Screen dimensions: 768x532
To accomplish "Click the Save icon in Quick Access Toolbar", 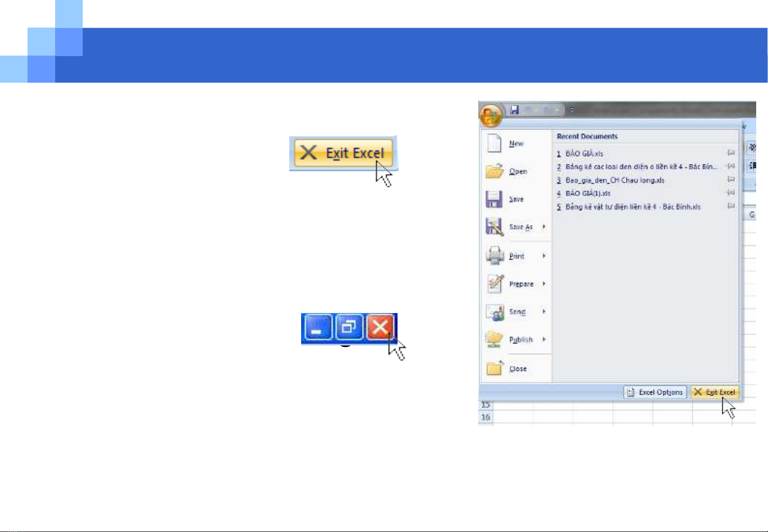I will [515, 110].
